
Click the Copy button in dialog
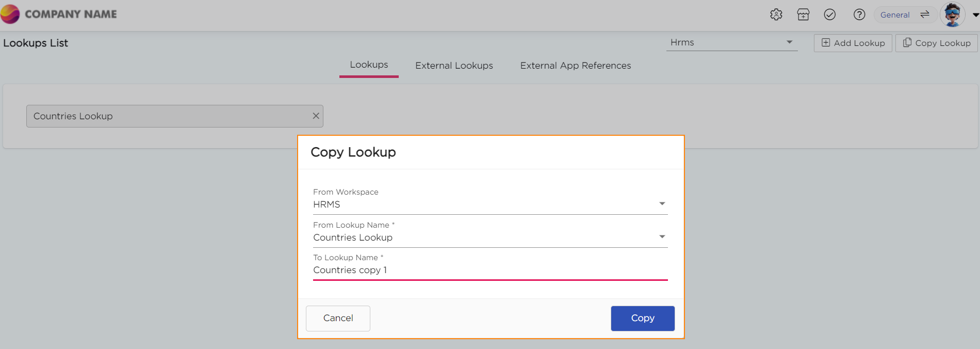(643, 318)
